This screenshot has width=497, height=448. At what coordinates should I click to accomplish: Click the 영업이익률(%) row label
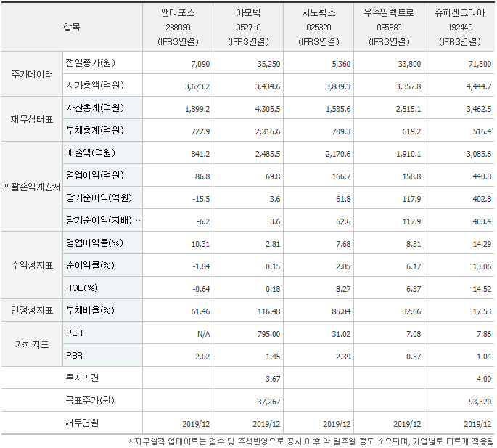tap(94, 243)
